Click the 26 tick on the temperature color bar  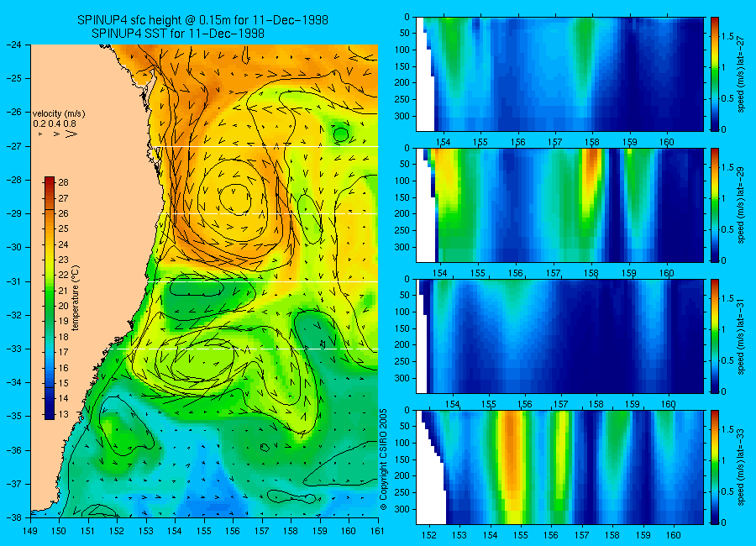[63, 213]
